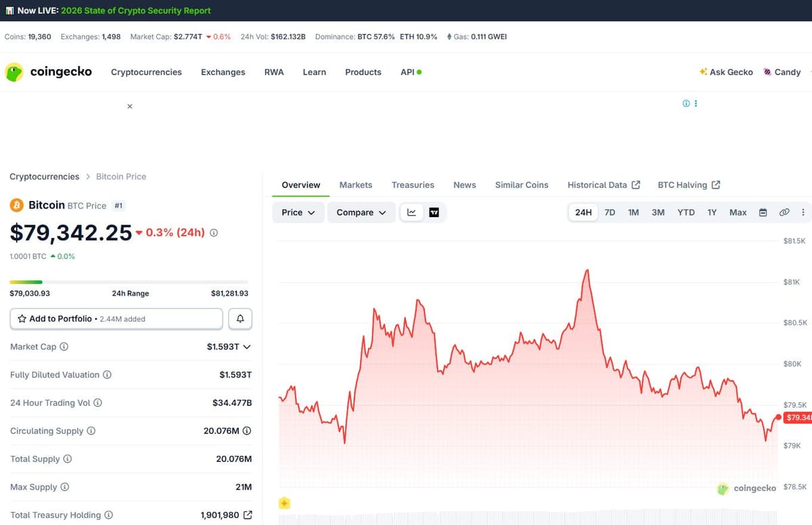Click Cryptocurrencies breadcrumb link
The height and width of the screenshot is (525, 812).
45,177
